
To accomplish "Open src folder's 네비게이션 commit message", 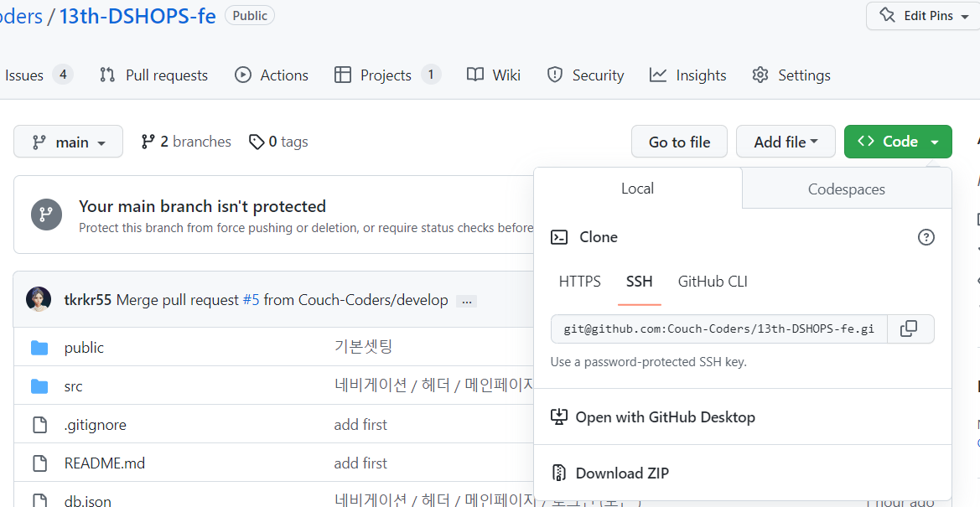I will click(x=433, y=385).
